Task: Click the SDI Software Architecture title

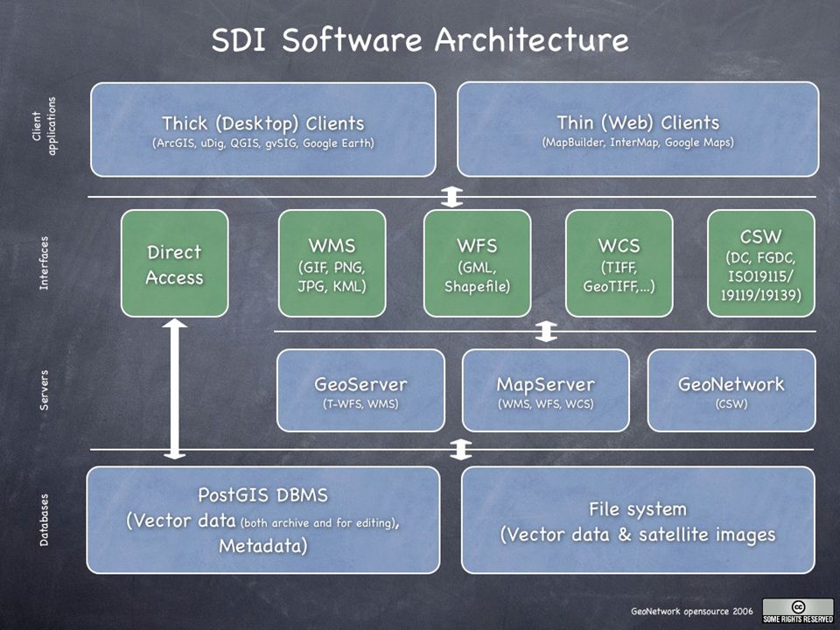Action: pyautogui.click(x=420, y=40)
